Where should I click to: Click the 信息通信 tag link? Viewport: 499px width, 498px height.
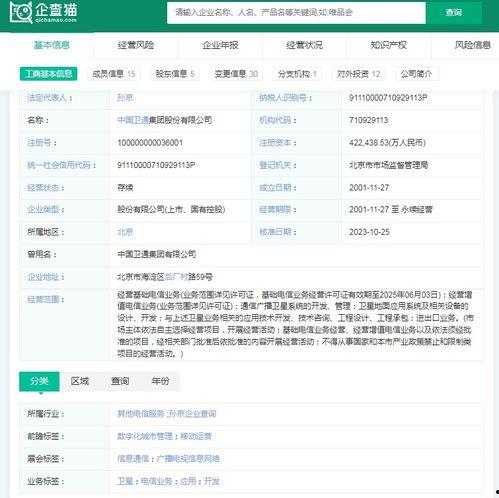[x=133, y=459]
